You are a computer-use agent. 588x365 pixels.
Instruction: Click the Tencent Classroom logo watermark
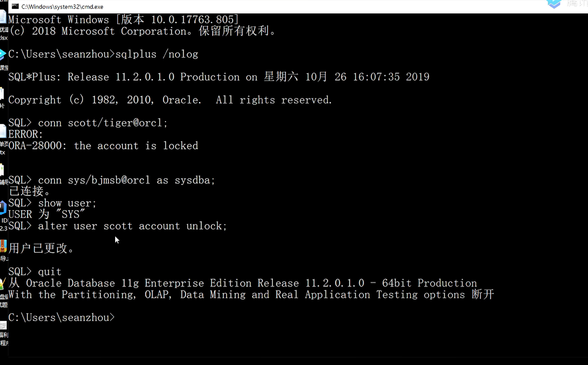pyautogui.click(x=554, y=3)
